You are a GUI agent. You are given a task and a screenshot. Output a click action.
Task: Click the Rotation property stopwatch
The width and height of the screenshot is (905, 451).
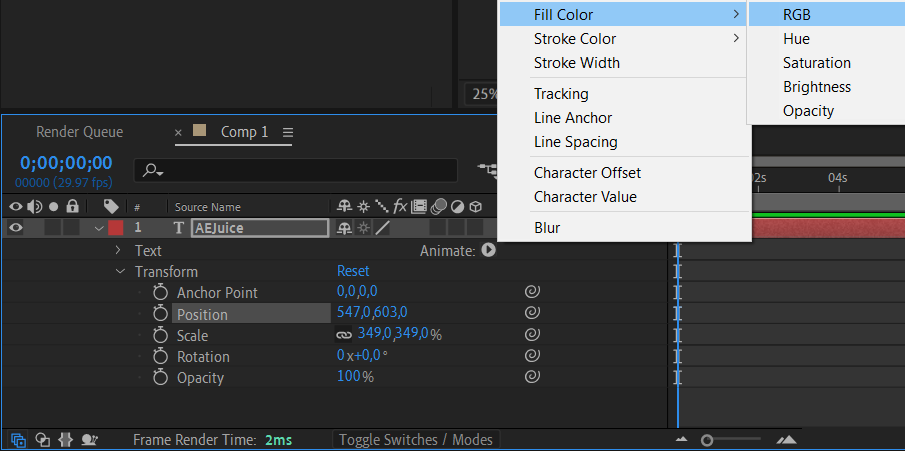coord(160,357)
